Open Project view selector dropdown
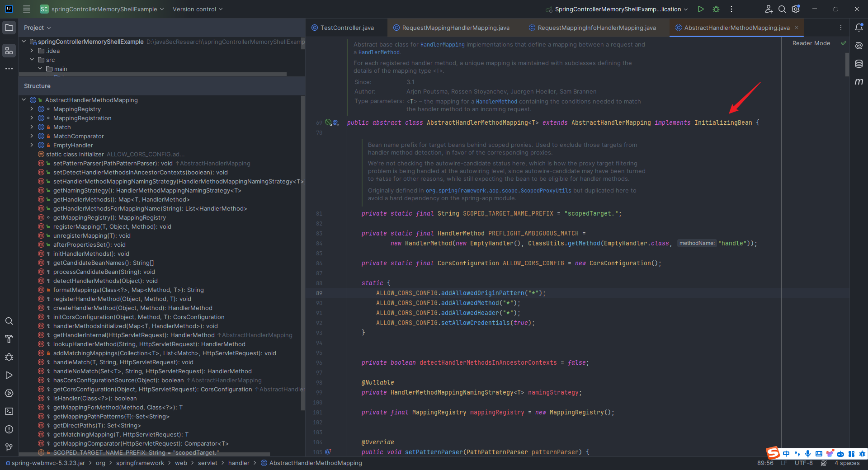Screen dimensions: 868x470 38,28
